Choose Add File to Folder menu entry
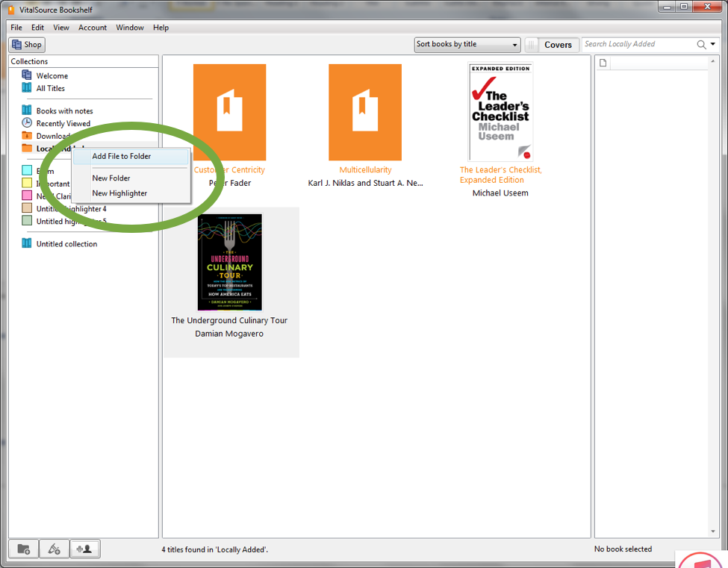The image size is (728, 568). click(x=121, y=157)
